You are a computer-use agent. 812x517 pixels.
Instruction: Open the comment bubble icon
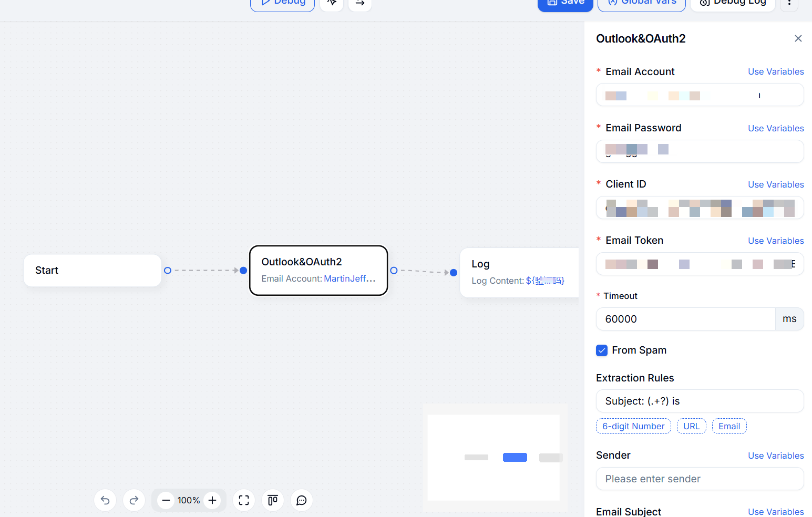tap(302, 500)
